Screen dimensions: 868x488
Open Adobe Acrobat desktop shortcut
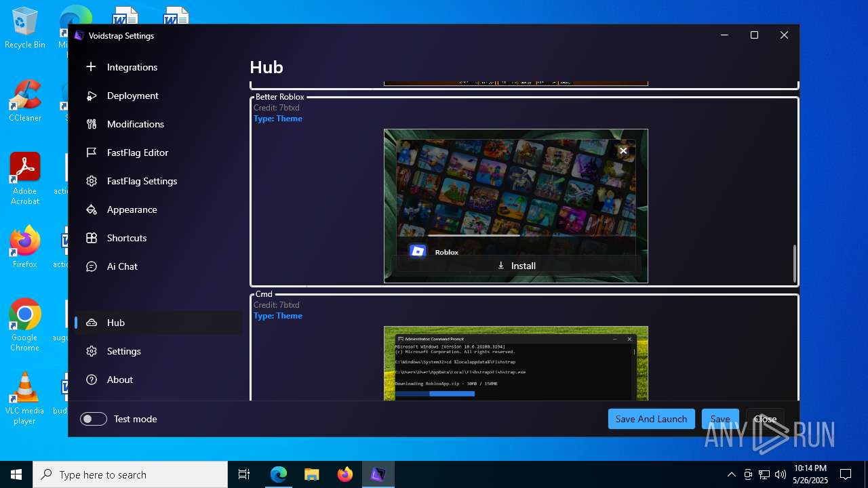click(x=25, y=179)
